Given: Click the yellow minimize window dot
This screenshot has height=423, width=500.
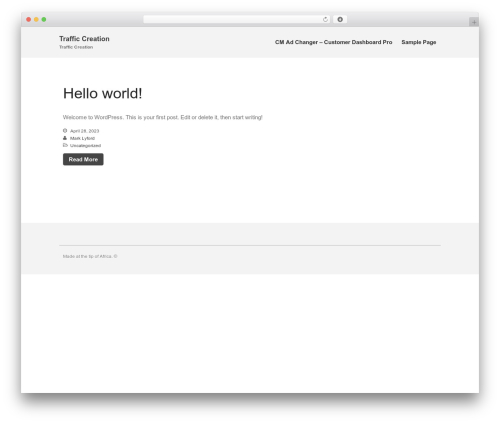Looking at the screenshot, I should click(x=36, y=19).
